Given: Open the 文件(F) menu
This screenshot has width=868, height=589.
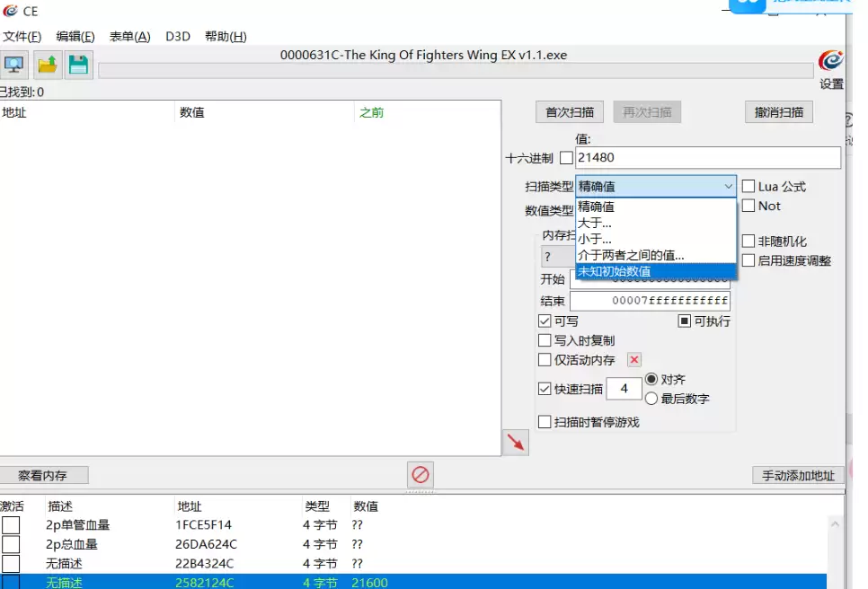Looking at the screenshot, I should pos(22,37).
